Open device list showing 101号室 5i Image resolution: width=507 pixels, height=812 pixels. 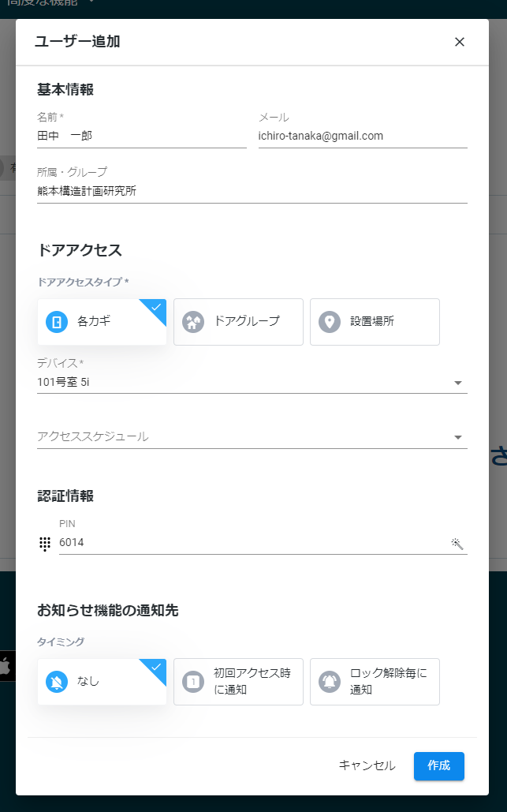point(252,382)
